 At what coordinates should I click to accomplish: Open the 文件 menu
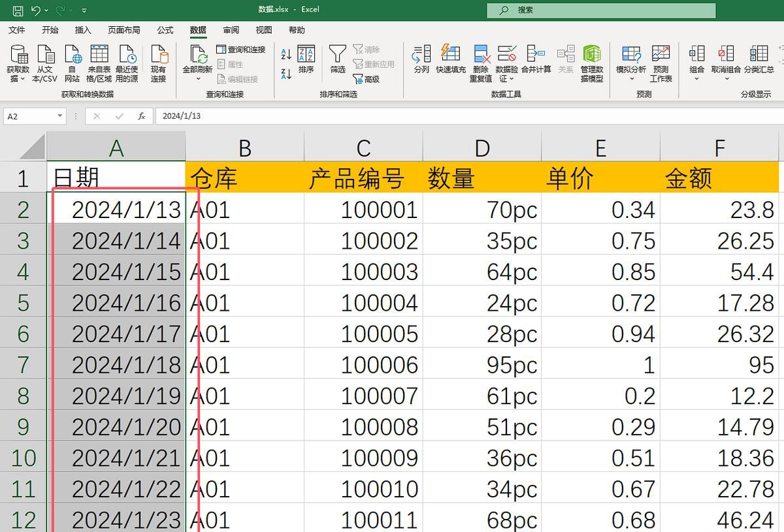coord(17,30)
